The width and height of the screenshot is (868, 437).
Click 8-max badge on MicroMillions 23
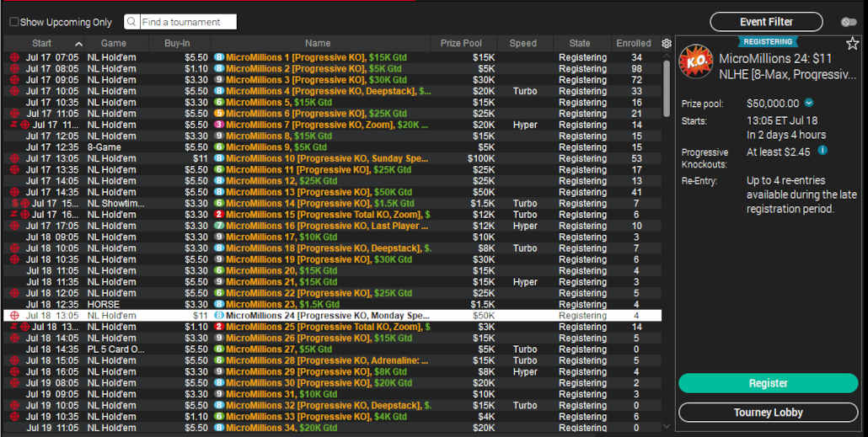click(x=219, y=304)
